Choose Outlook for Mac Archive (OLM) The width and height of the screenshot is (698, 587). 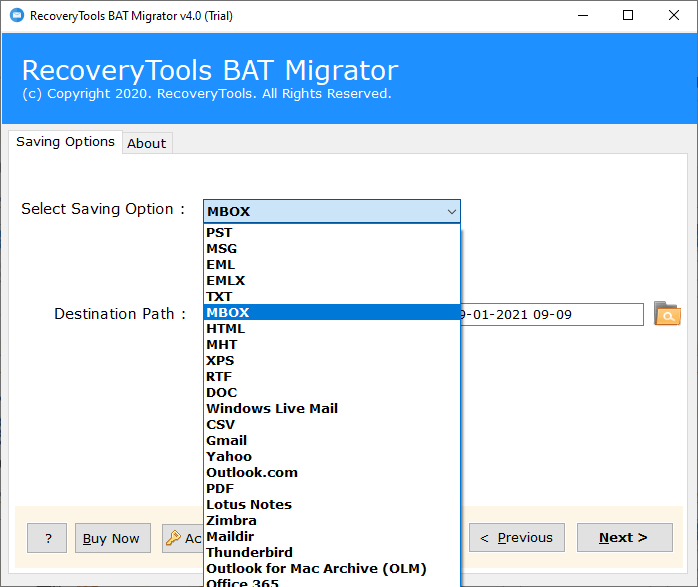tap(332, 569)
